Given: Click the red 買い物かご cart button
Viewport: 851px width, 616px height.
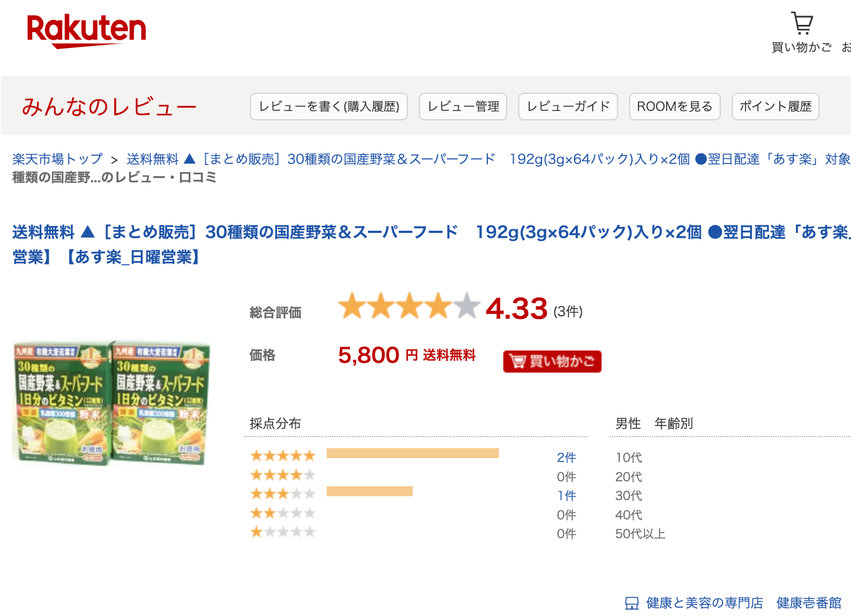Looking at the screenshot, I should coord(552,362).
